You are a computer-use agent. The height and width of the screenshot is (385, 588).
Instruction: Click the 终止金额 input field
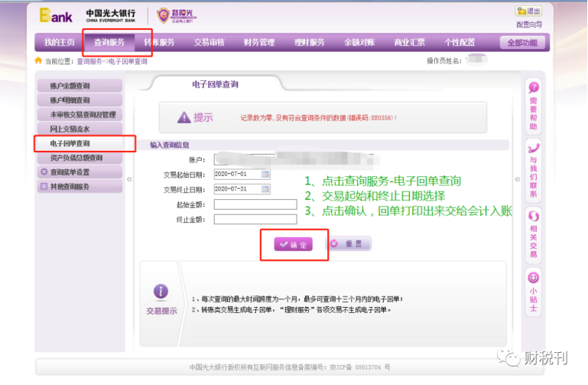[x=255, y=219]
